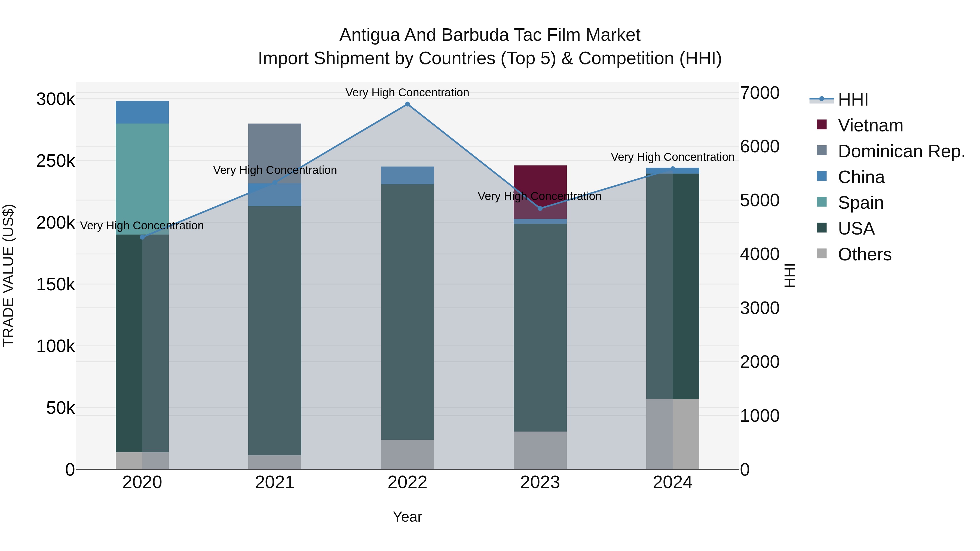Click the 'Year' x-axis title
The height and width of the screenshot is (551, 980).
408,517
